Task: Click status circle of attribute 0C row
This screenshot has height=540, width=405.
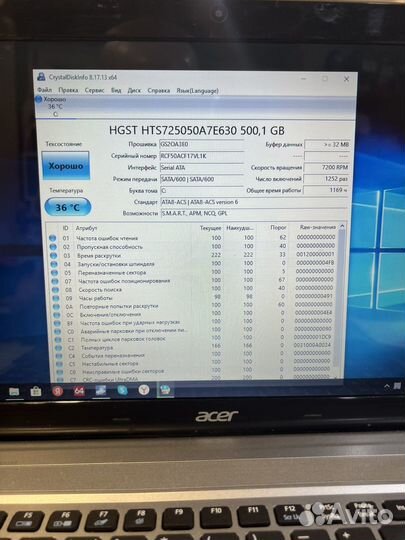Action: (57, 315)
